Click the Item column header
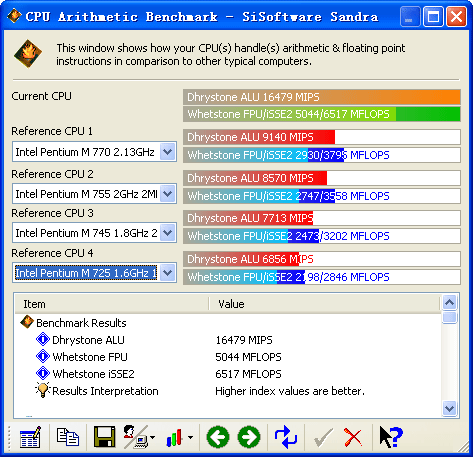Viewport: 473px width, 457px height. [112, 304]
